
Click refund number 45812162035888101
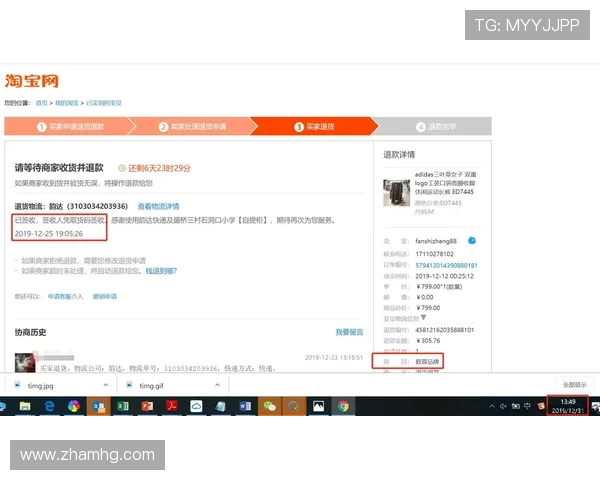coord(445,330)
